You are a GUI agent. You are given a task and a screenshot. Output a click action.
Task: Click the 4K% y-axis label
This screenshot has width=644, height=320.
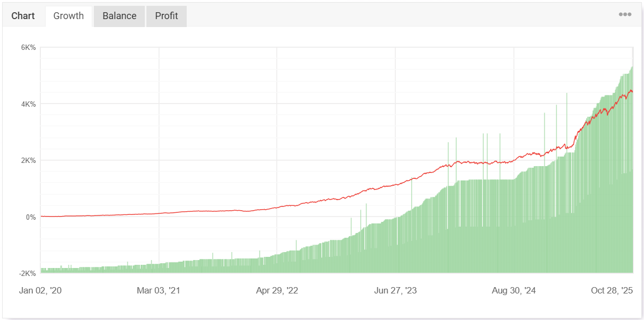(x=28, y=104)
